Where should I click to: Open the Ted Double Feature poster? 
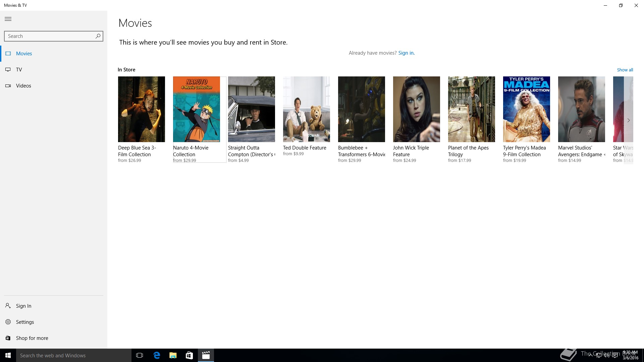[x=307, y=109]
